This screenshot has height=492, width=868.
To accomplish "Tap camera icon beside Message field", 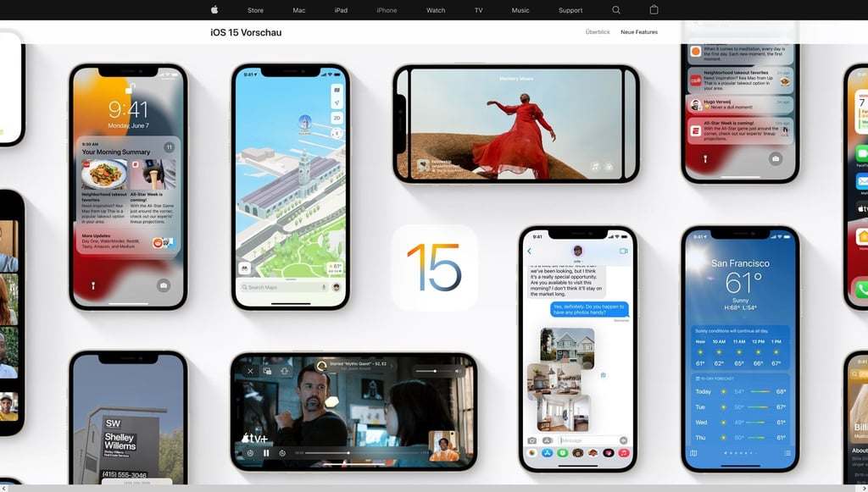I will tap(532, 440).
